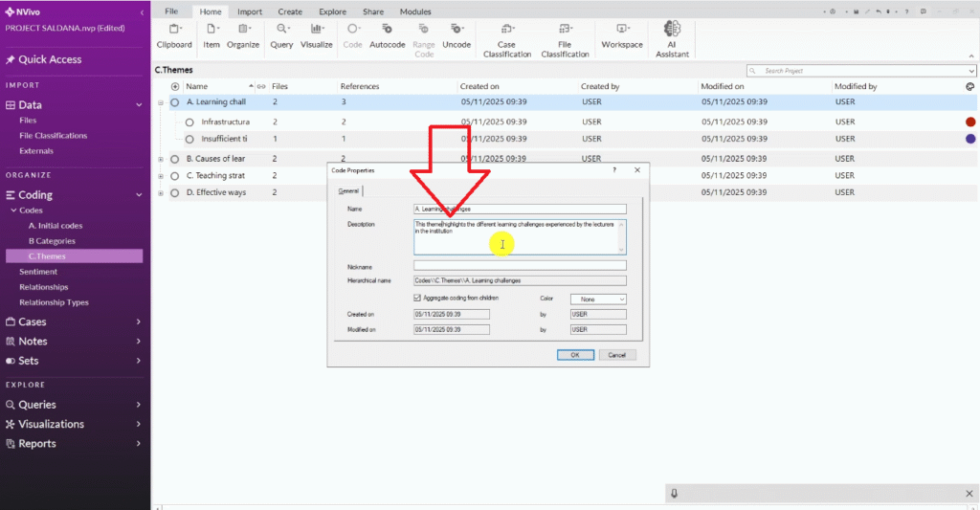Click the red color dot for Infrastructura
The height and width of the screenshot is (510, 980).
point(970,122)
